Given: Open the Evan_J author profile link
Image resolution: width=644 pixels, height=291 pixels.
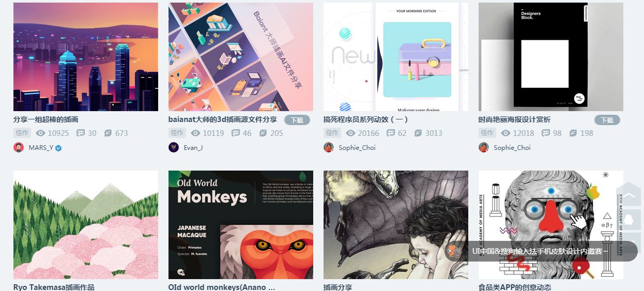Looking at the screenshot, I should tap(193, 148).
